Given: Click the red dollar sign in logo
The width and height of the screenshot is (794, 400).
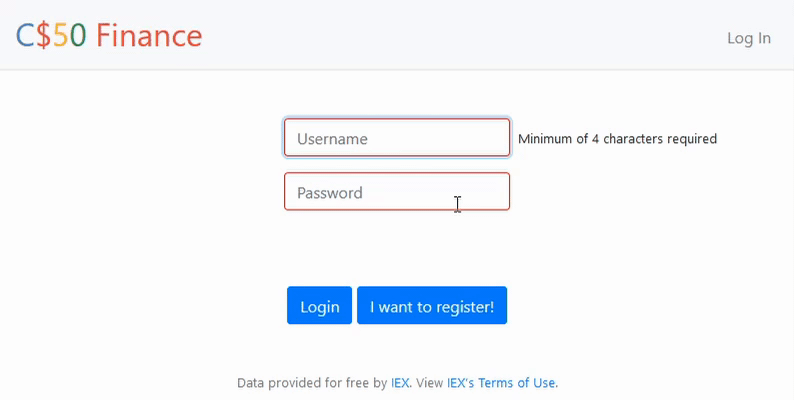Looking at the screenshot, I should point(43,36).
